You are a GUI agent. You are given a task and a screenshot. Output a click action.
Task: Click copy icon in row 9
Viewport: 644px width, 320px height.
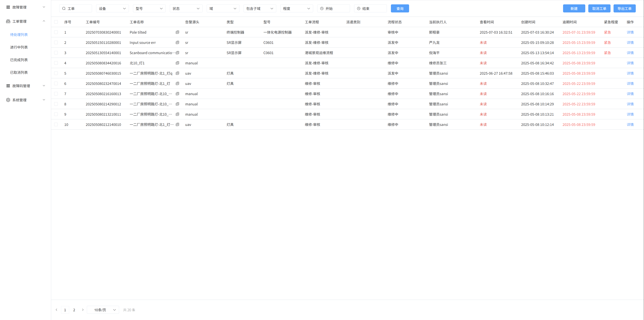coord(178,114)
